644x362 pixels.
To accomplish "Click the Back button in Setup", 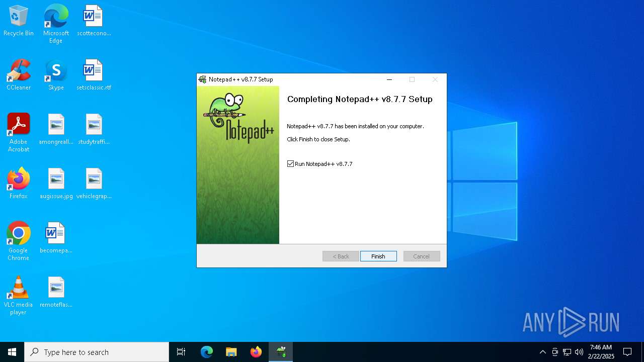I will pos(341,256).
